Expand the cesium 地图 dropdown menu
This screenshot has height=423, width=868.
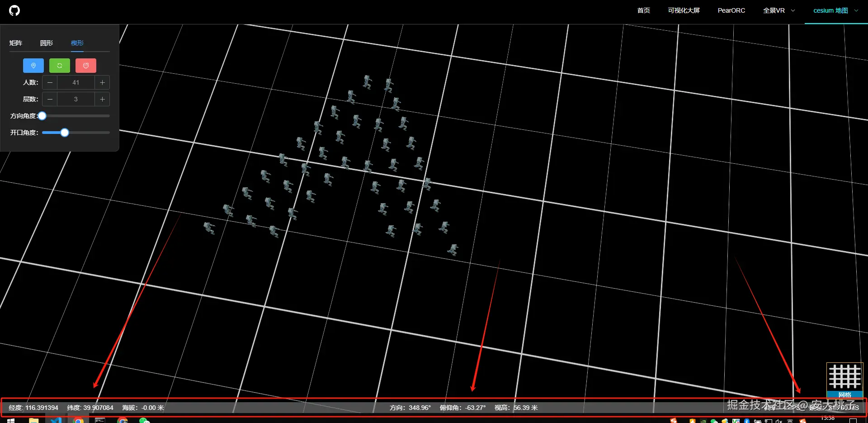click(836, 10)
